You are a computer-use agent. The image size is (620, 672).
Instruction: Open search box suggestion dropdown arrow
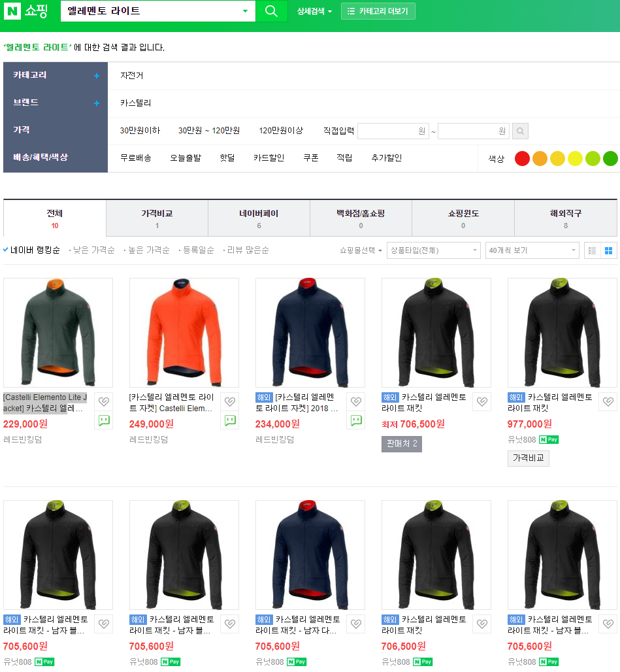[246, 11]
